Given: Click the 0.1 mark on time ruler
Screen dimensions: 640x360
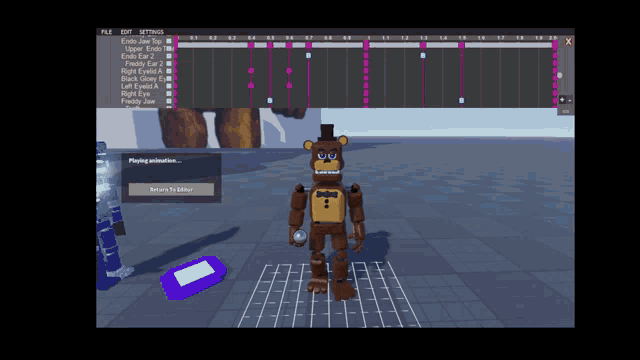Looking at the screenshot, I should click(x=194, y=38).
